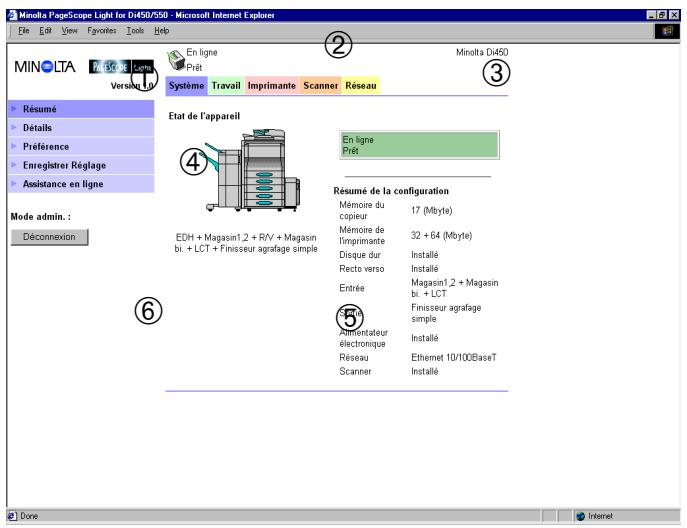Open the Tools menu
The width and height of the screenshot is (687, 528).
(x=135, y=31)
